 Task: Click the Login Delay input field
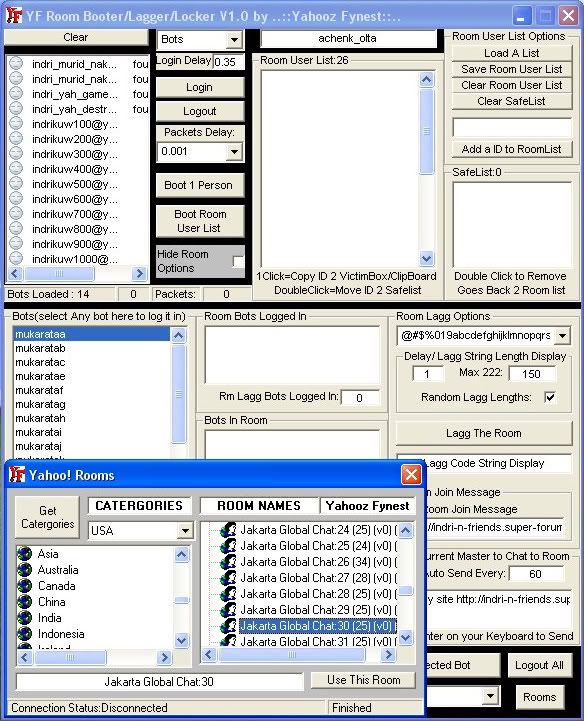(x=228, y=62)
